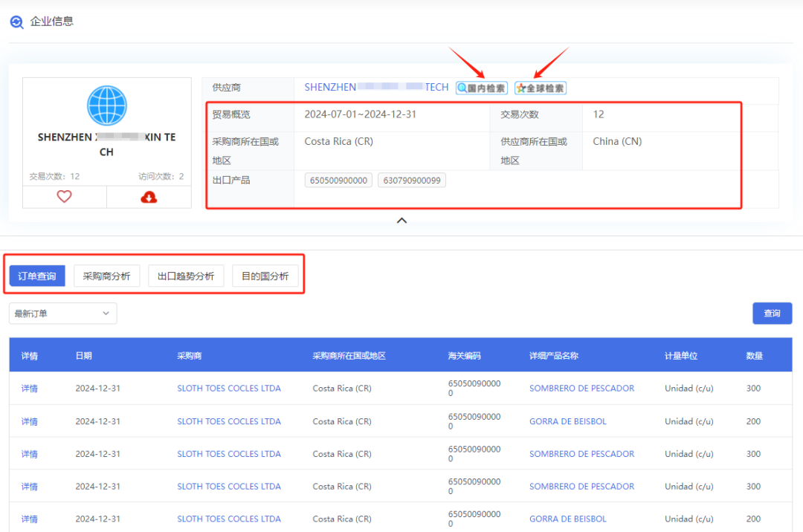This screenshot has width=803, height=532.
Task: Open SLOTH TOES COCLES LTDA in fifth row
Action: [229, 519]
